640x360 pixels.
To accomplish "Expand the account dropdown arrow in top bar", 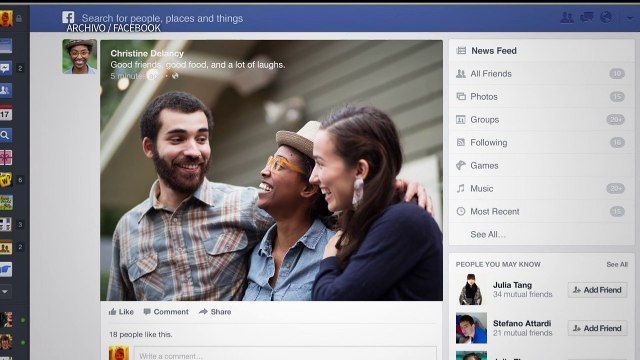I will pos(630,18).
